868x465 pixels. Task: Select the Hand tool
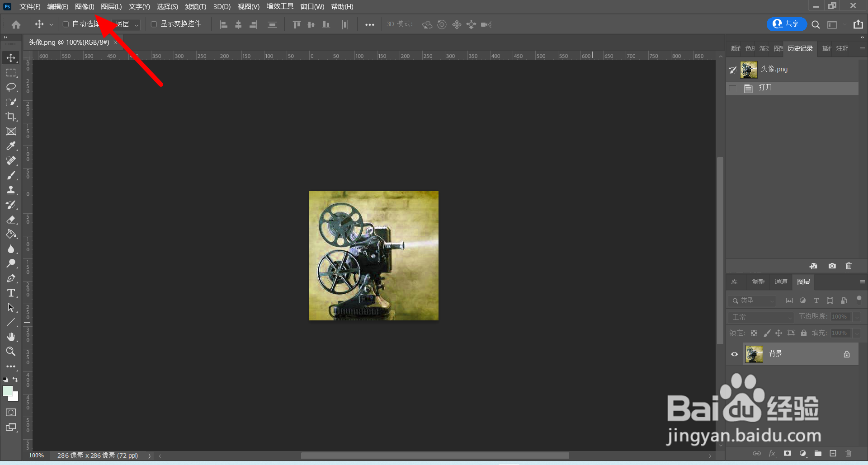click(x=11, y=337)
